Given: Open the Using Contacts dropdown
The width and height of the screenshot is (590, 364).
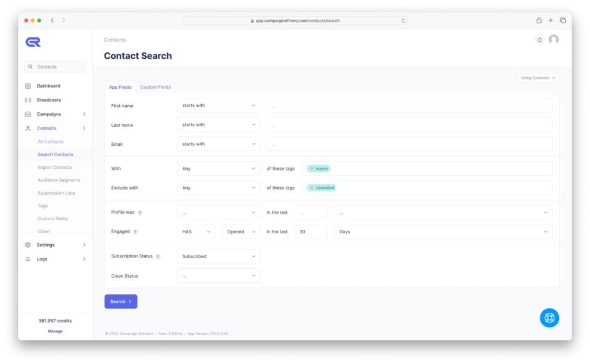Looking at the screenshot, I should [538, 78].
